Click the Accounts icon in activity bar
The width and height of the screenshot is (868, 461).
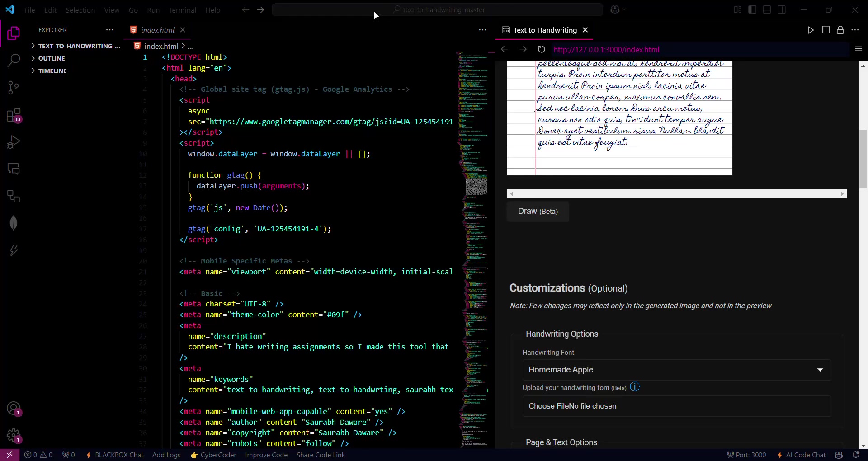[14, 409]
